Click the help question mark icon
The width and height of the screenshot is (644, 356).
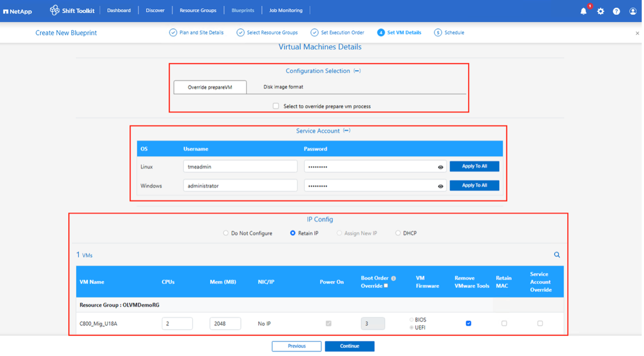tap(617, 11)
